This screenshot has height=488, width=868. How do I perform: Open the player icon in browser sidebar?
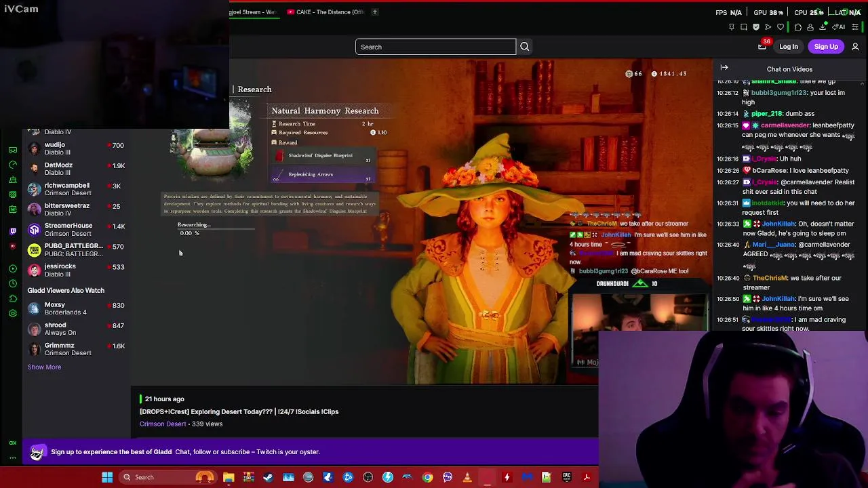(x=13, y=268)
